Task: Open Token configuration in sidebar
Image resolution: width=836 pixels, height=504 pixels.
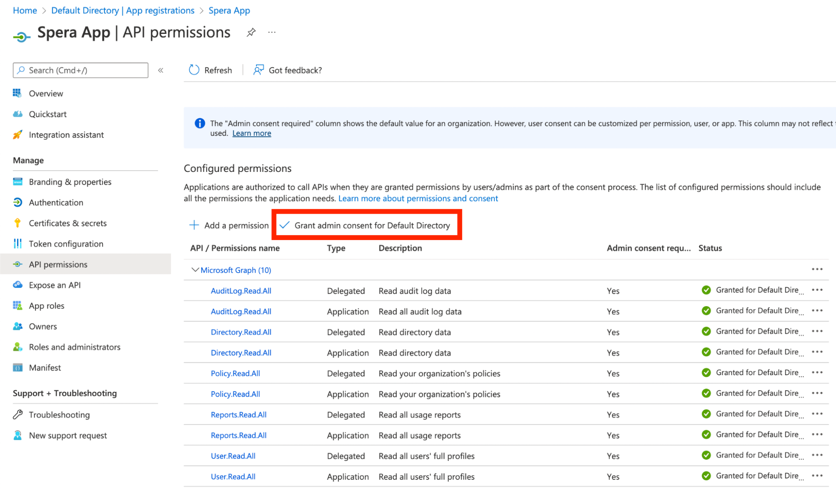Action: point(66,244)
